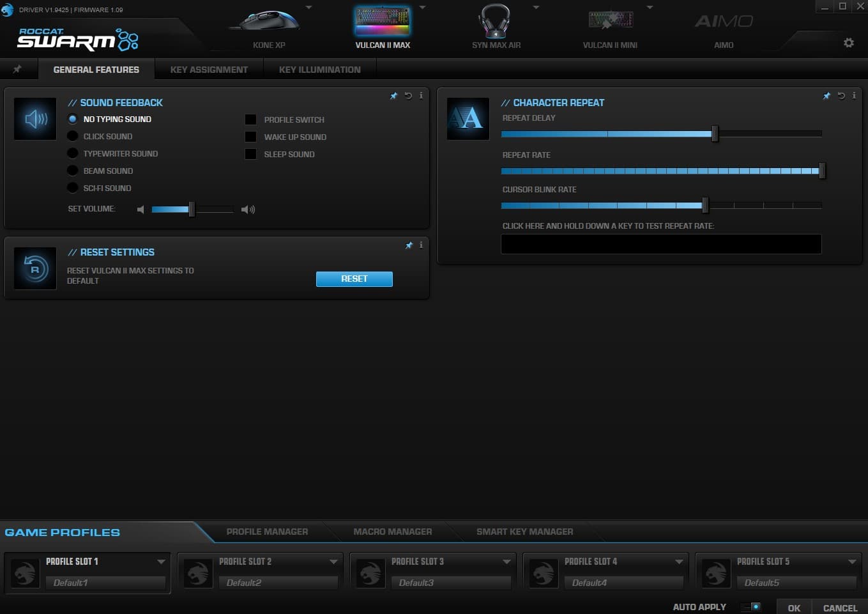Show info for Reset Settings panel

coord(421,245)
